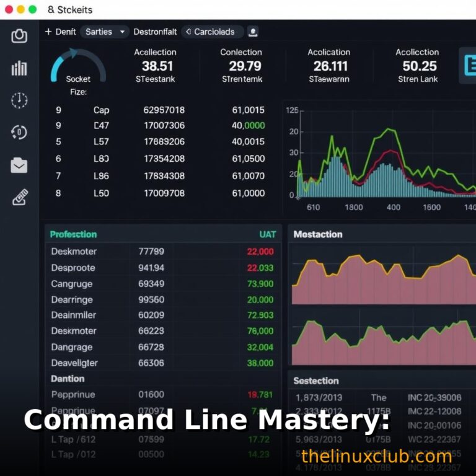Select the Dangrage row
The height and width of the screenshot is (476, 476).
click(163, 347)
